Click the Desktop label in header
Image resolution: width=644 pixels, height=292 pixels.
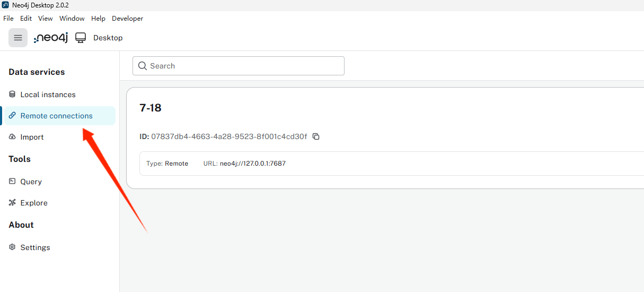pyautogui.click(x=108, y=38)
